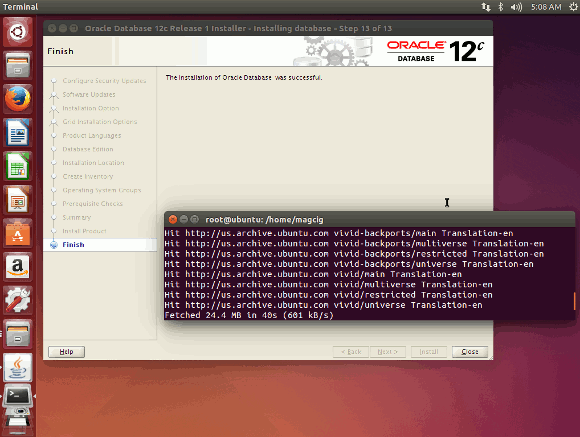580x437 pixels.
Task: Click the second file cabinet launcher icon
Action: [18, 334]
